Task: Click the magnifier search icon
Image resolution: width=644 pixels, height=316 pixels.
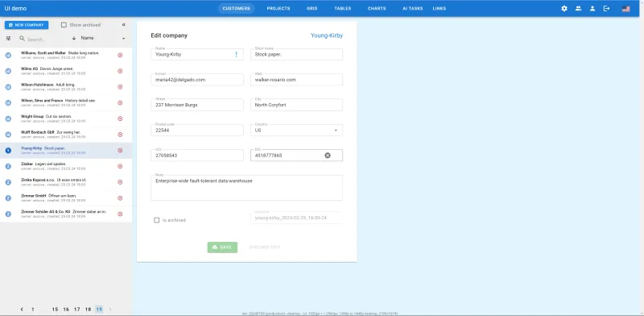Action: click(23, 38)
